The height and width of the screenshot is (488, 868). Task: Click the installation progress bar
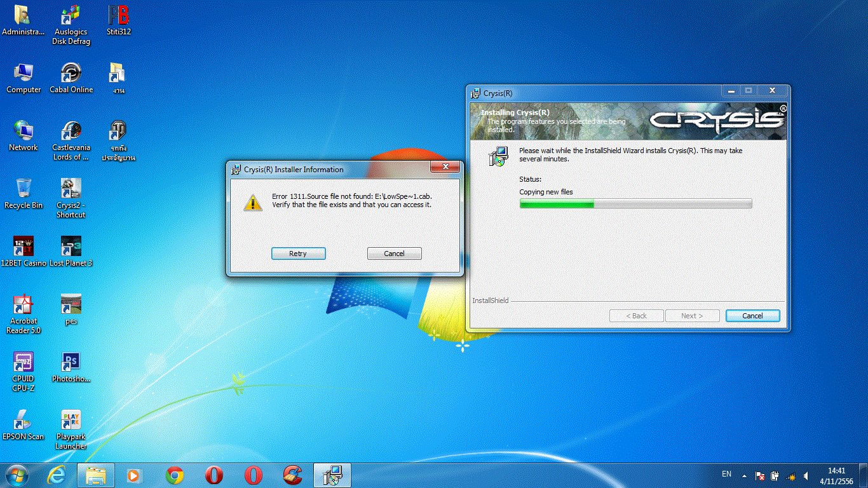635,204
